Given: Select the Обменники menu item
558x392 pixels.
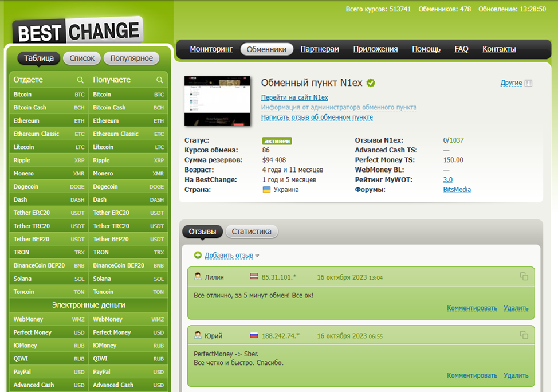Looking at the screenshot, I should pos(266,49).
